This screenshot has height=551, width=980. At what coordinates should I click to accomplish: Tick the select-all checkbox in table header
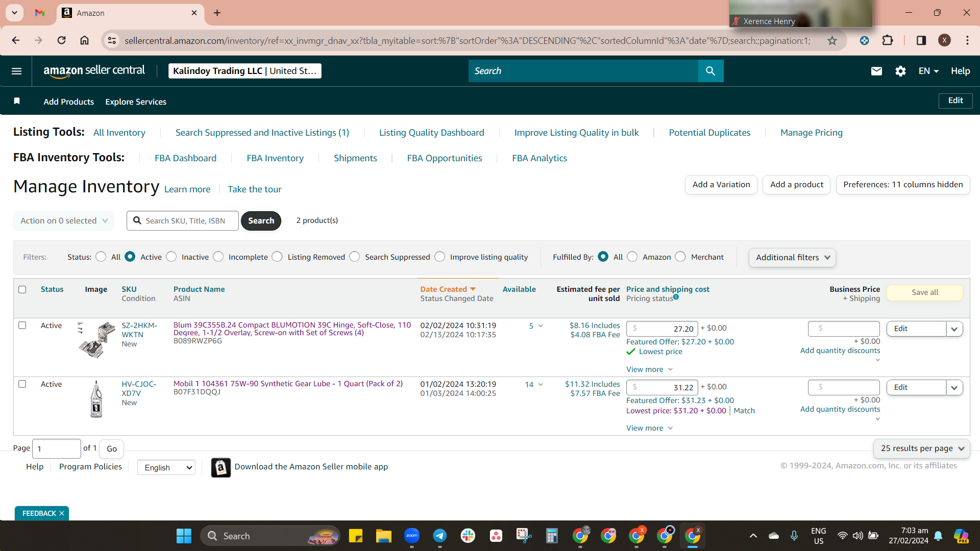point(22,289)
